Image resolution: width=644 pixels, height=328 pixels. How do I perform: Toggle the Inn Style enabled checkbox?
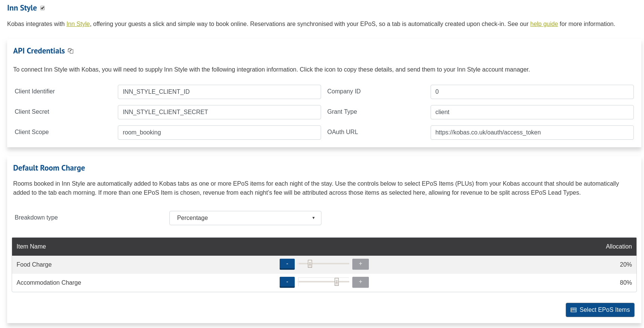43,8
